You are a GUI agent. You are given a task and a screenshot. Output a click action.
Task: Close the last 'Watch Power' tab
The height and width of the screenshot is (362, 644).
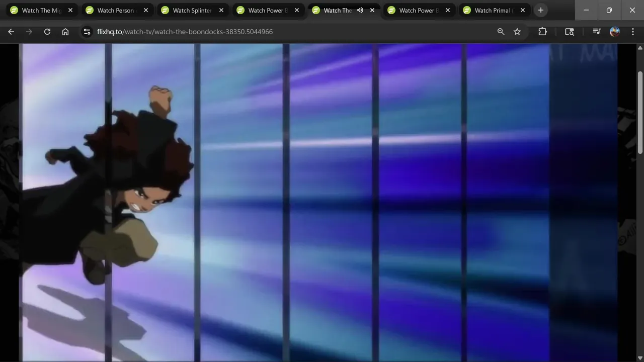point(448,10)
